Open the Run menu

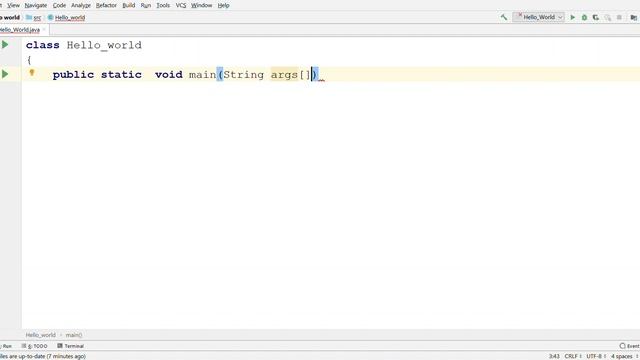(x=146, y=5)
